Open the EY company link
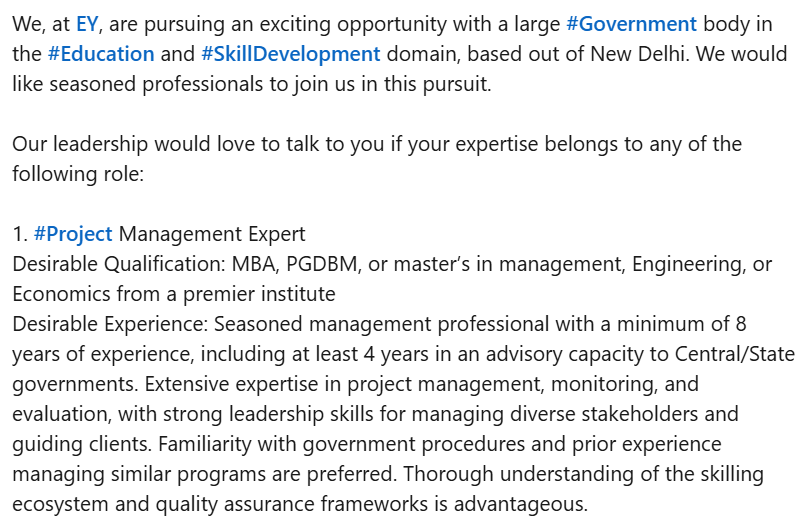Viewport: 799px width, 531px height. 87,24
